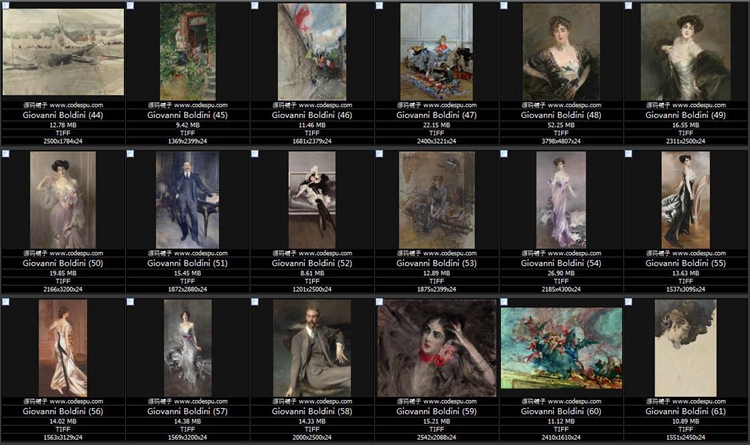Open the Giovanni Boldini (58) thumbnail
750x445 pixels.
(x=312, y=348)
